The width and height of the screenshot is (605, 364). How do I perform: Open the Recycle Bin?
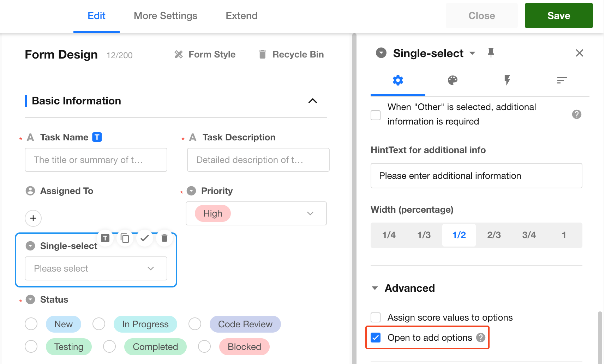[x=291, y=54]
